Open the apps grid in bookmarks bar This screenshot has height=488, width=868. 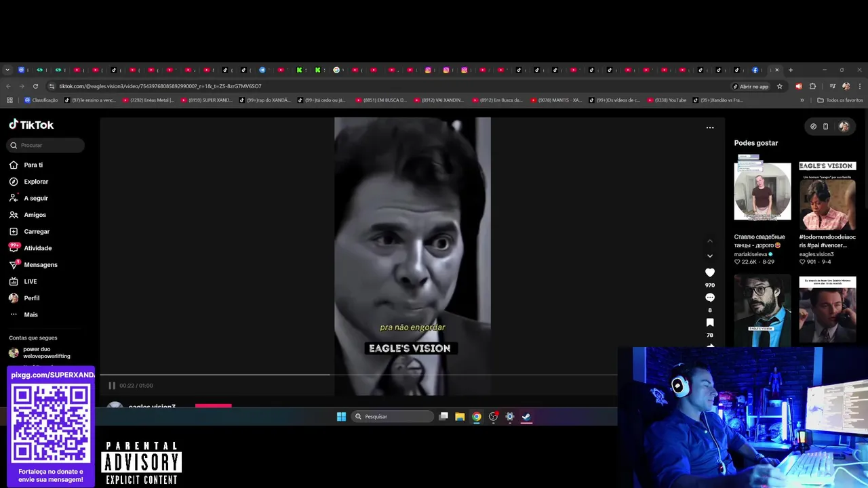coord(9,100)
